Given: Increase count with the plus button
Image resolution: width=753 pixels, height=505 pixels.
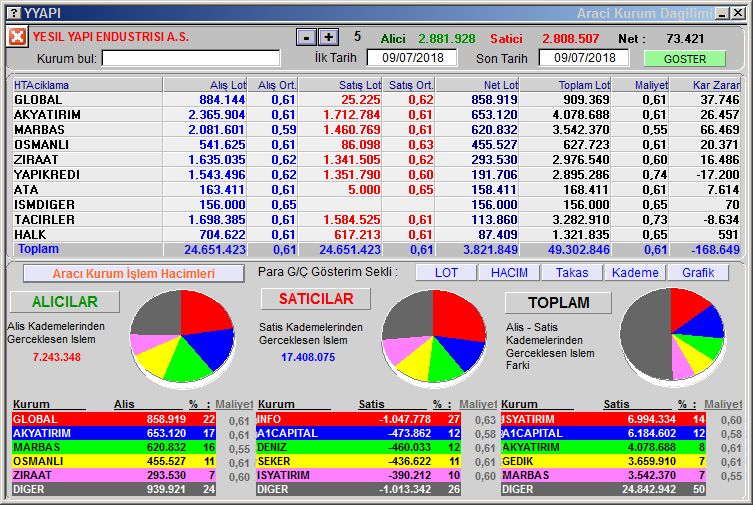Looking at the screenshot, I should point(329,37).
